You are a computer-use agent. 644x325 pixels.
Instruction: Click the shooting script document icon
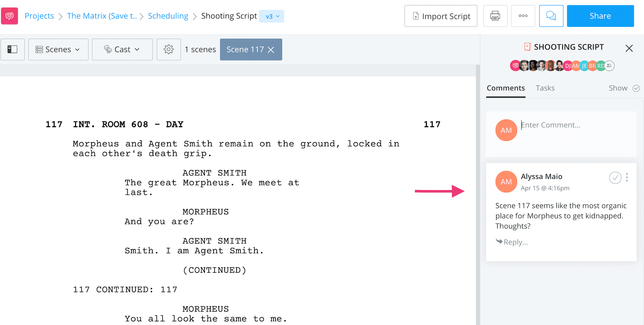click(x=527, y=47)
